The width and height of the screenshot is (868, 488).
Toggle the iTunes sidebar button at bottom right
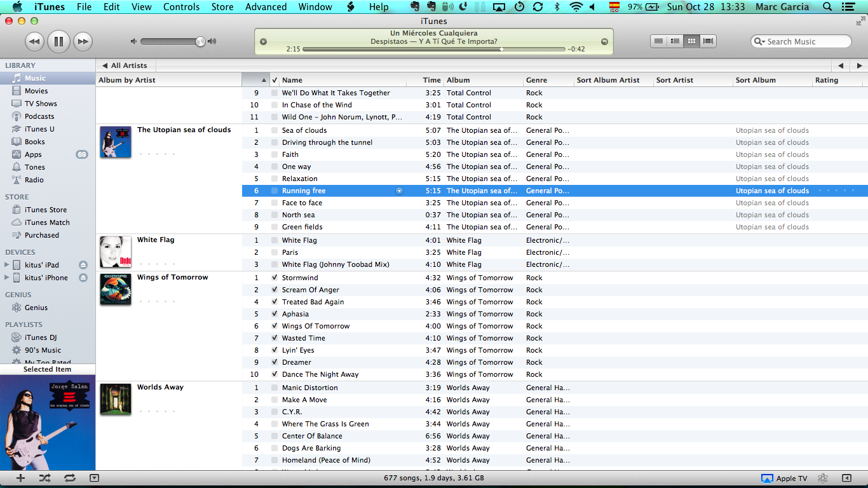pyautogui.click(x=846, y=478)
